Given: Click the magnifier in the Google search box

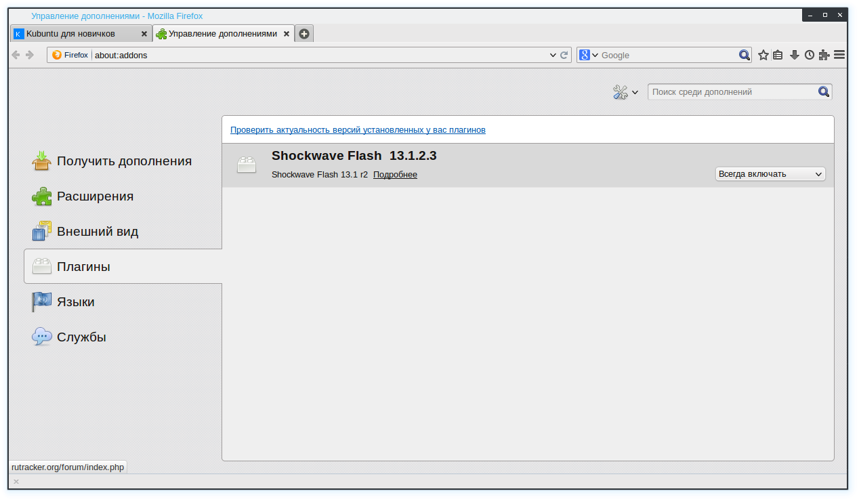Looking at the screenshot, I should [x=744, y=55].
